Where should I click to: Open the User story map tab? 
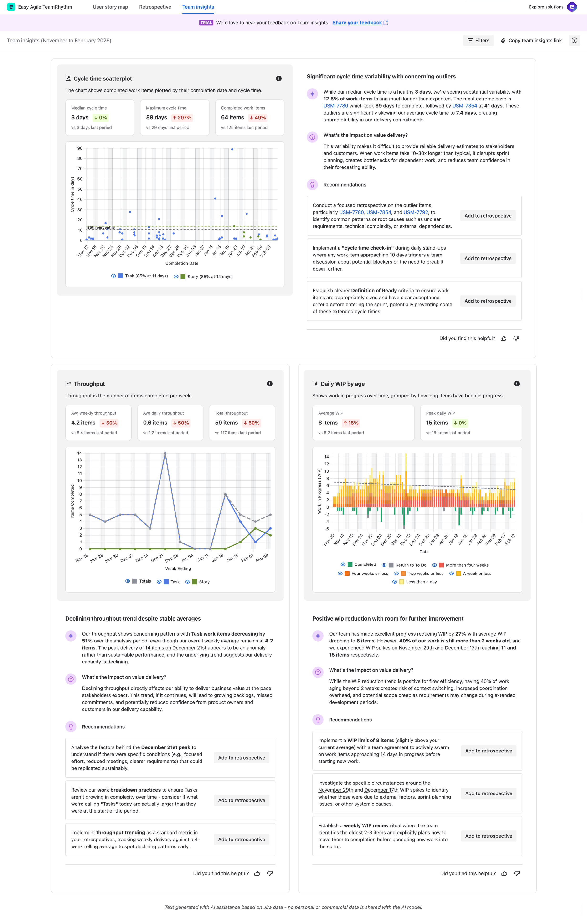pyautogui.click(x=110, y=7)
